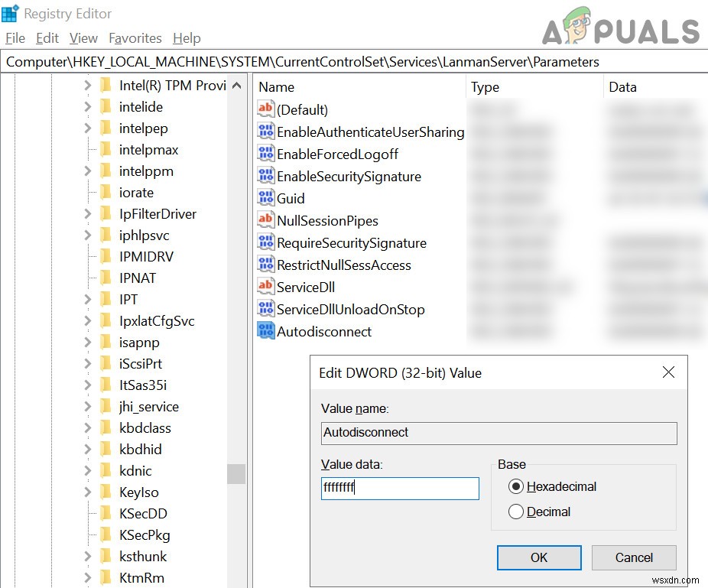
Task: Select the ServiceDllUnloadOnStop value name
Action: pyautogui.click(x=351, y=310)
